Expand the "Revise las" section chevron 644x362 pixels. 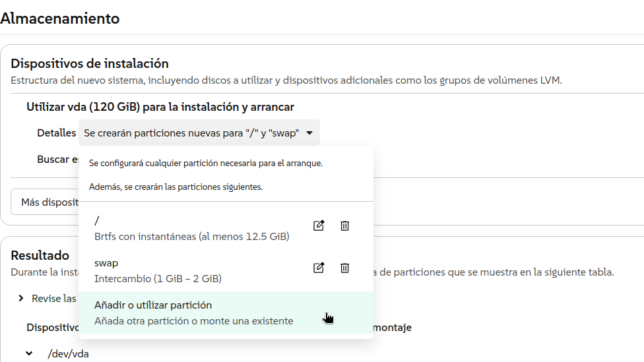(x=22, y=299)
